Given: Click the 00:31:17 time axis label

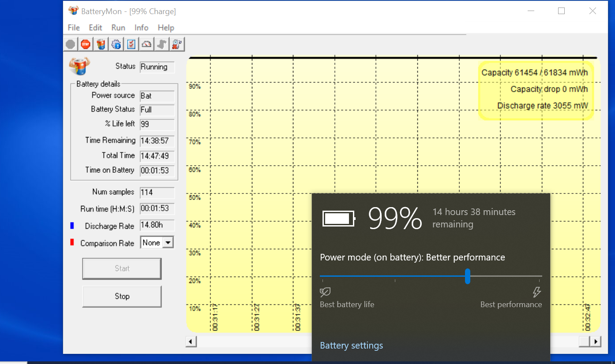Looking at the screenshot, I should (x=215, y=317).
